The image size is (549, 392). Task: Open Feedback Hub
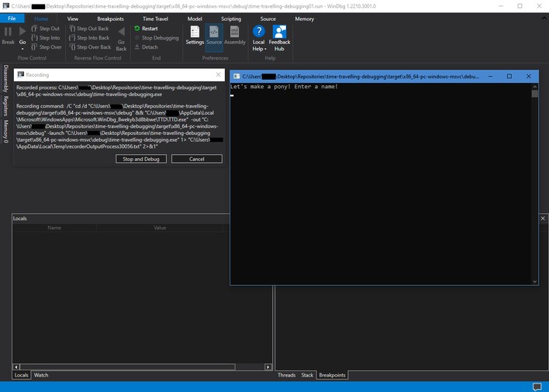[279, 39]
